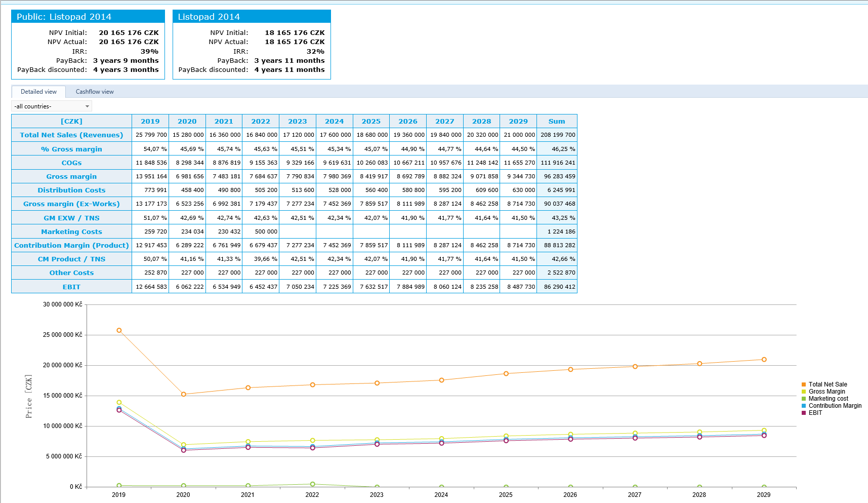The image size is (868, 503).
Task: Select the Total Net Sales (Revenues) row header
Action: point(71,135)
